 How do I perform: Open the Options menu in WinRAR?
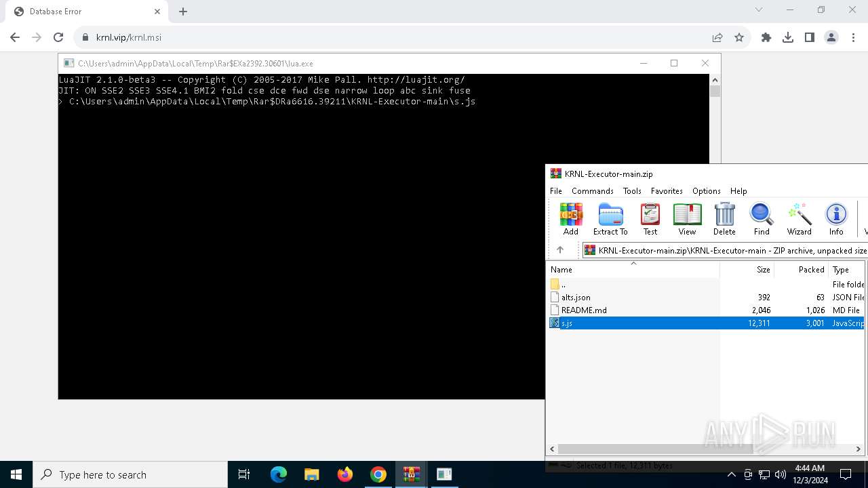[x=706, y=191]
